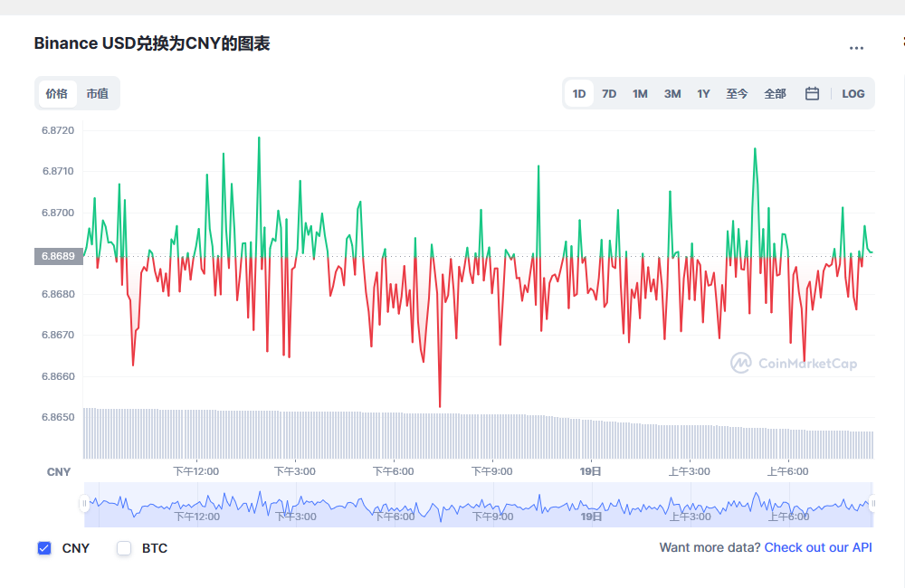
Task: Click the chart title Binance USD兑换为CNY的图表
Action: pos(152,43)
